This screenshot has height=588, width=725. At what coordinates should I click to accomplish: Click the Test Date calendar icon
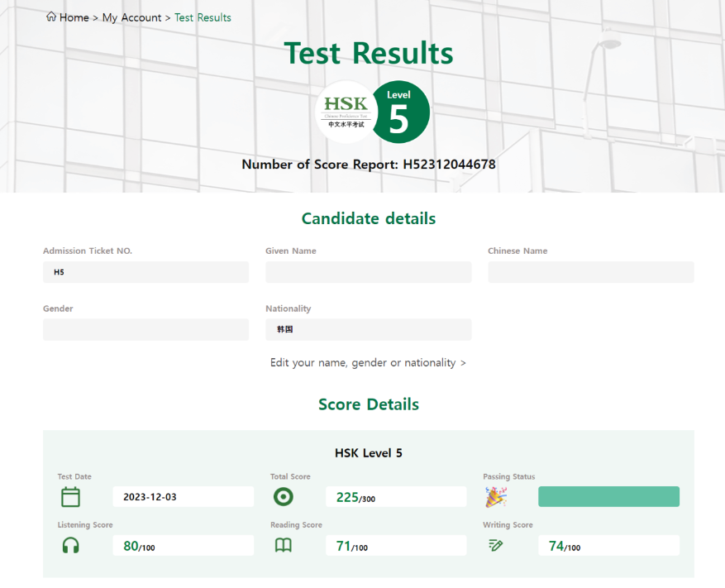tap(71, 497)
